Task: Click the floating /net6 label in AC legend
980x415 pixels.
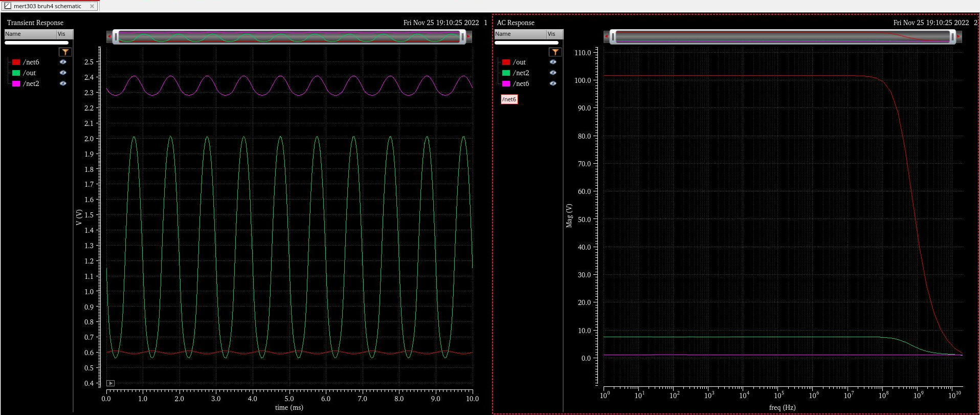Action: [509, 99]
